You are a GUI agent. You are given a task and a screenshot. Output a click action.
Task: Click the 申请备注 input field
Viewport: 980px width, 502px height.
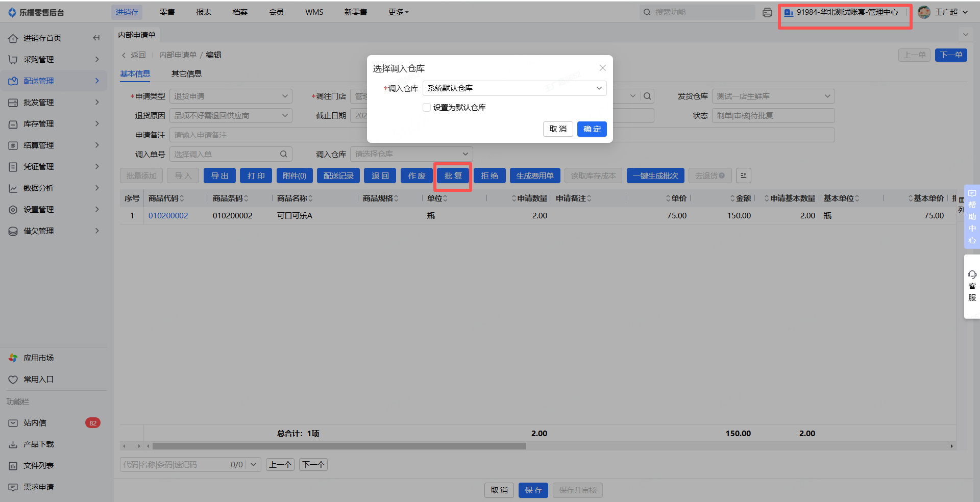coord(502,135)
